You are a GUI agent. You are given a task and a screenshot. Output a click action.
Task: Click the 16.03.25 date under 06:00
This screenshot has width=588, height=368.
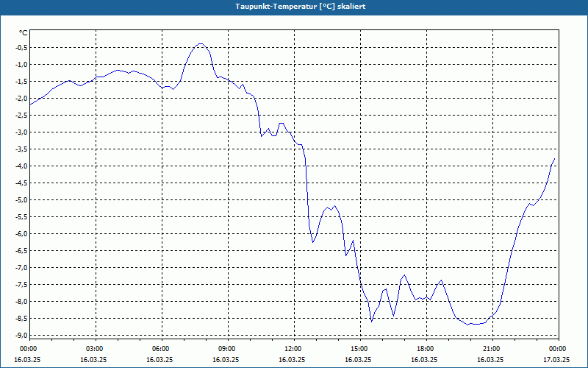tap(159, 359)
